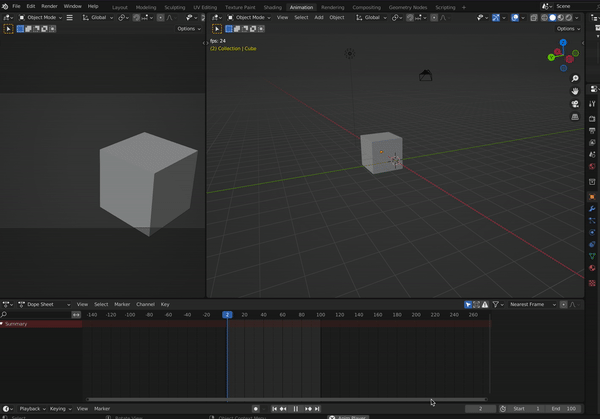Open the Object properties tab icon

[591, 196]
